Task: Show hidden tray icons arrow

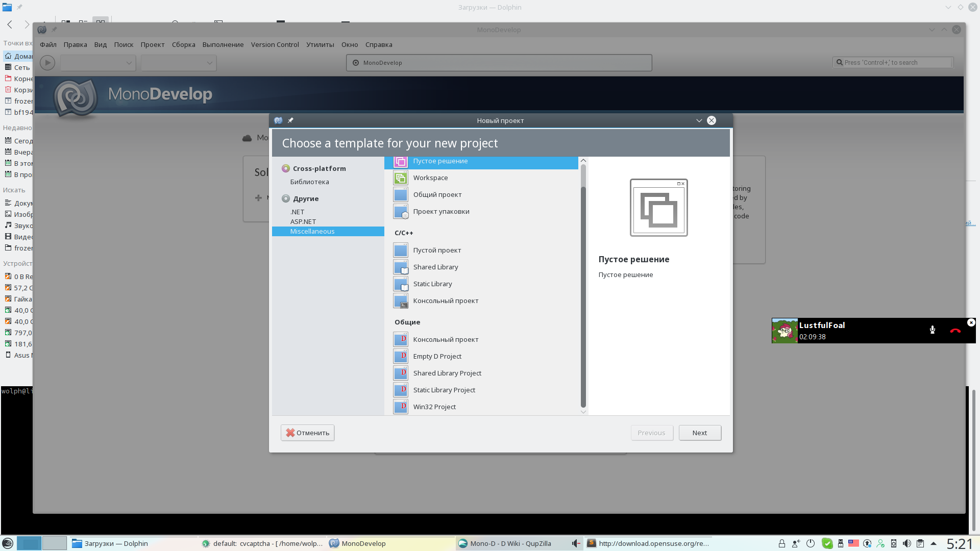Action: 934,543
